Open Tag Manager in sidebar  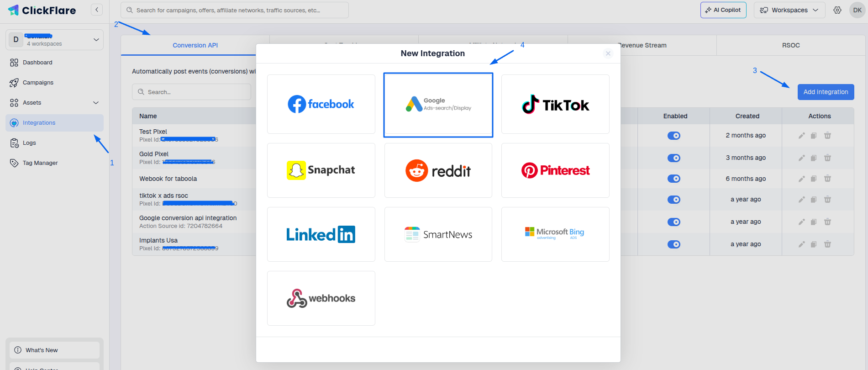tap(54, 163)
